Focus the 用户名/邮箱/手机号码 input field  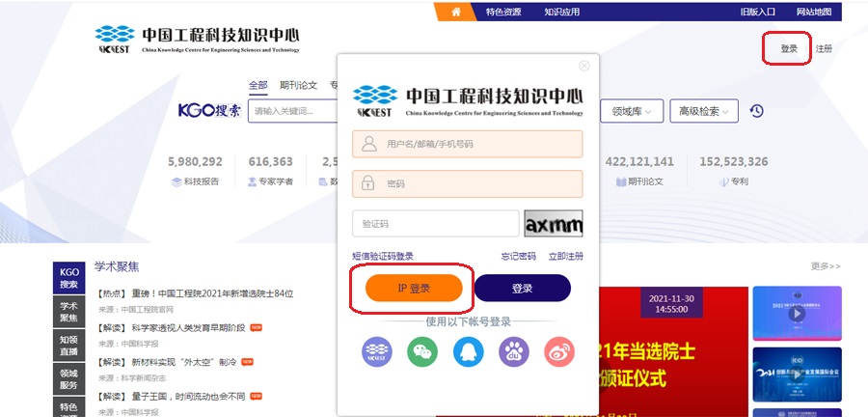point(467,144)
